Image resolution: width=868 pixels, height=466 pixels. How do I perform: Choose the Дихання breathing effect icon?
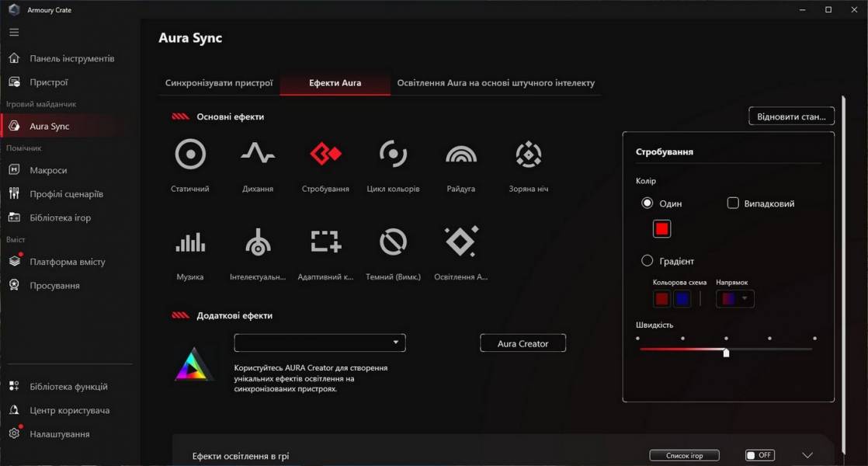(x=258, y=153)
